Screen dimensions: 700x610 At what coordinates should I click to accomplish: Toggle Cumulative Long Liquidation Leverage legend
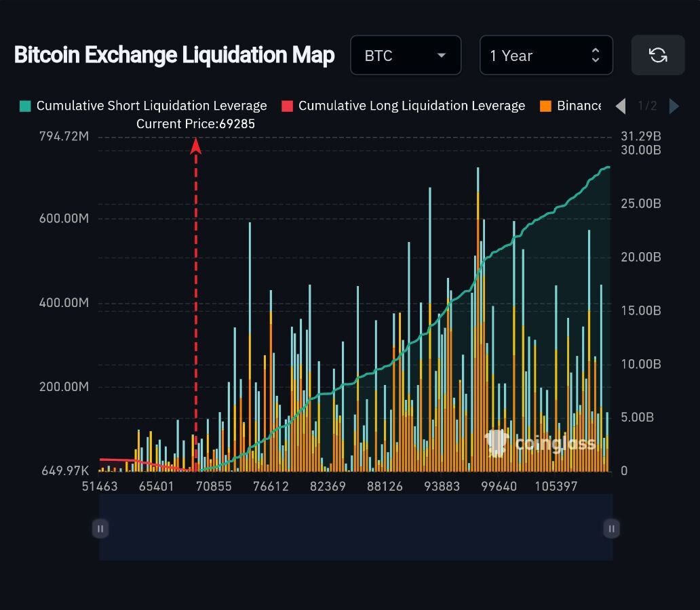click(x=404, y=106)
